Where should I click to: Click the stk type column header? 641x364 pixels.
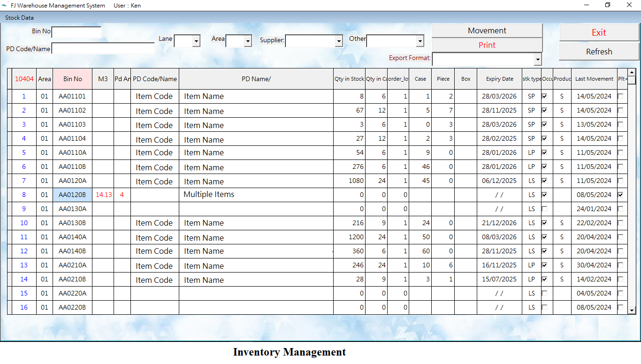(532, 79)
